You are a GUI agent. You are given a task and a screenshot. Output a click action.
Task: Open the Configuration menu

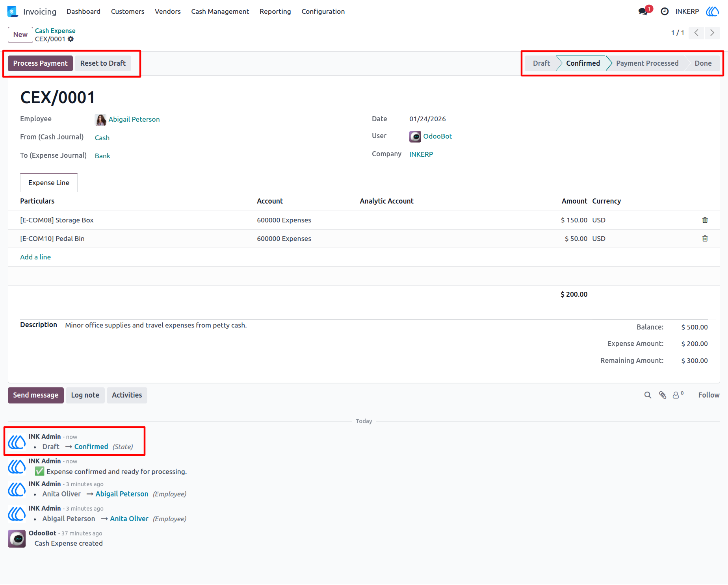click(323, 11)
